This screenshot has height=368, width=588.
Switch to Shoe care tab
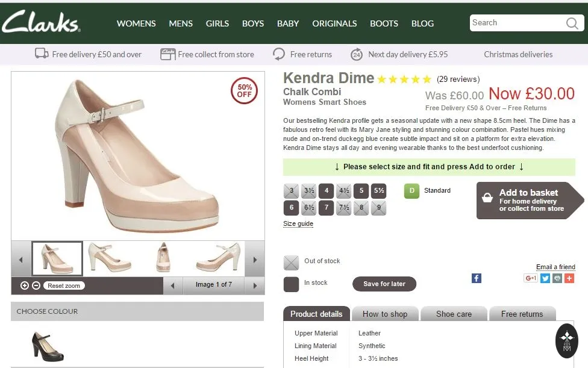point(454,314)
